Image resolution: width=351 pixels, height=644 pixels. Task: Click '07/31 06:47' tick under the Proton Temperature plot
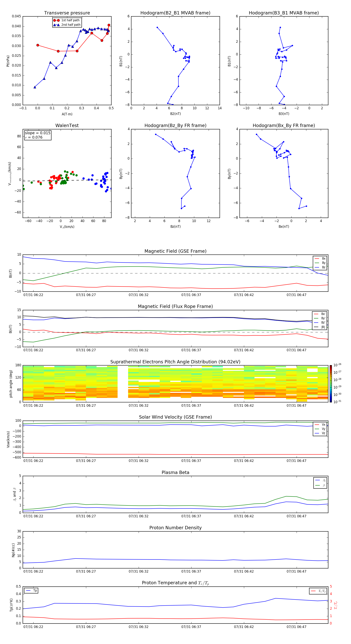click(296, 627)
